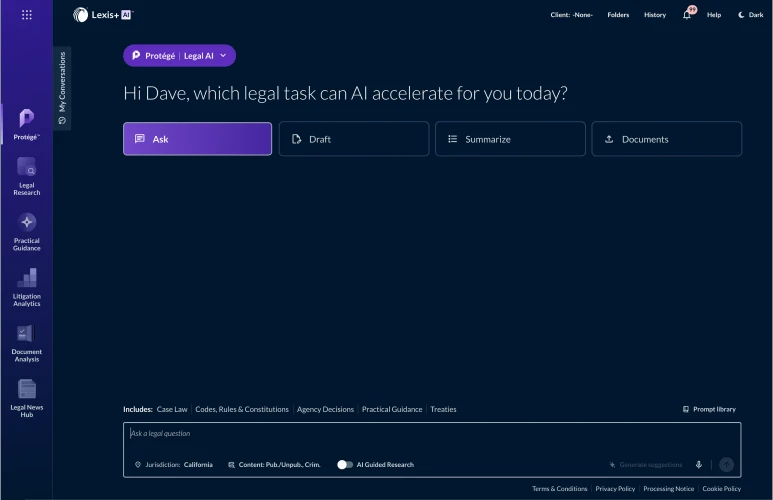This screenshot has height=500, width=773.
Task: Expand the My Conversations side panel
Action: 62,88
